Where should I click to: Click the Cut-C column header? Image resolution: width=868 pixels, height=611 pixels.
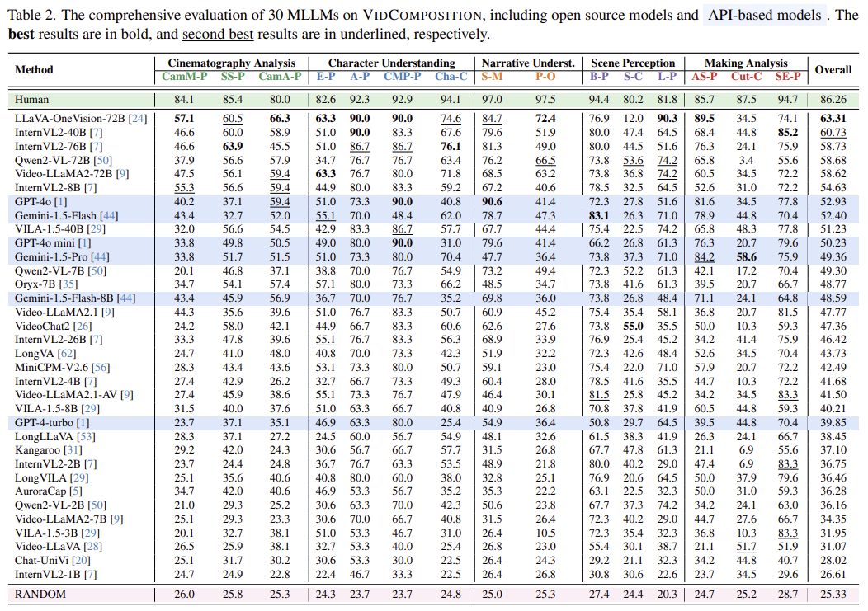tap(746, 77)
